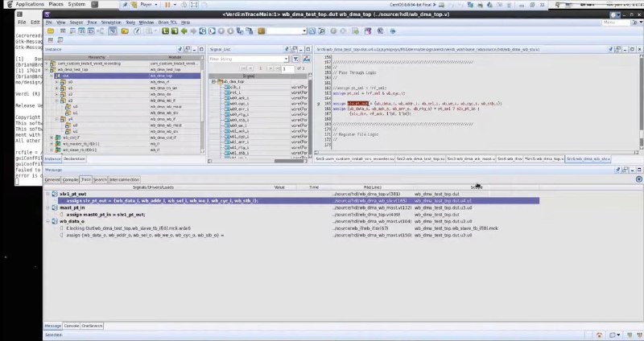Open the Applications menu in top panel
Image resolution: width=644 pixels, height=341 pixels.
(x=30, y=5)
